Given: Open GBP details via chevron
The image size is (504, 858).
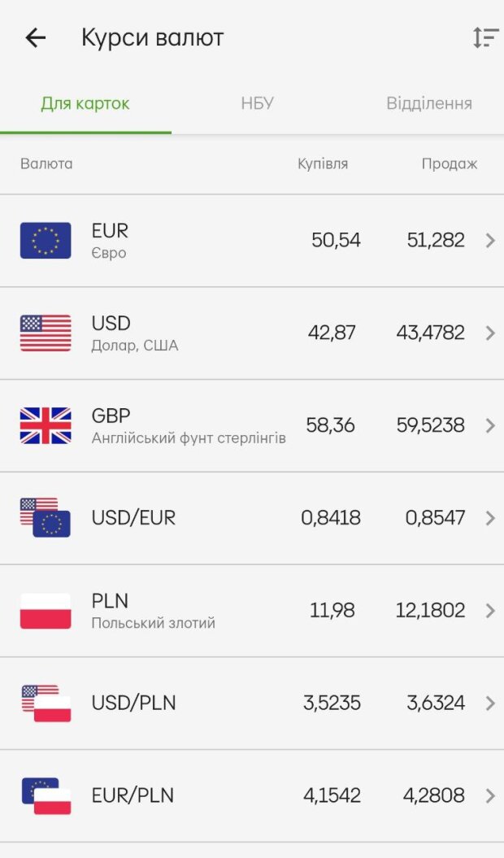Looking at the screenshot, I should pyautogui.click(x=490, y=425).
